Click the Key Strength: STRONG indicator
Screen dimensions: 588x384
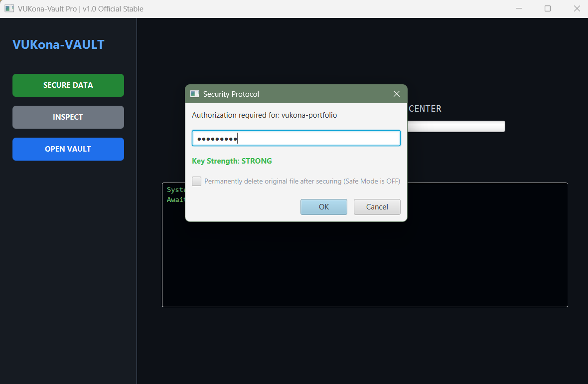(232, 161)
